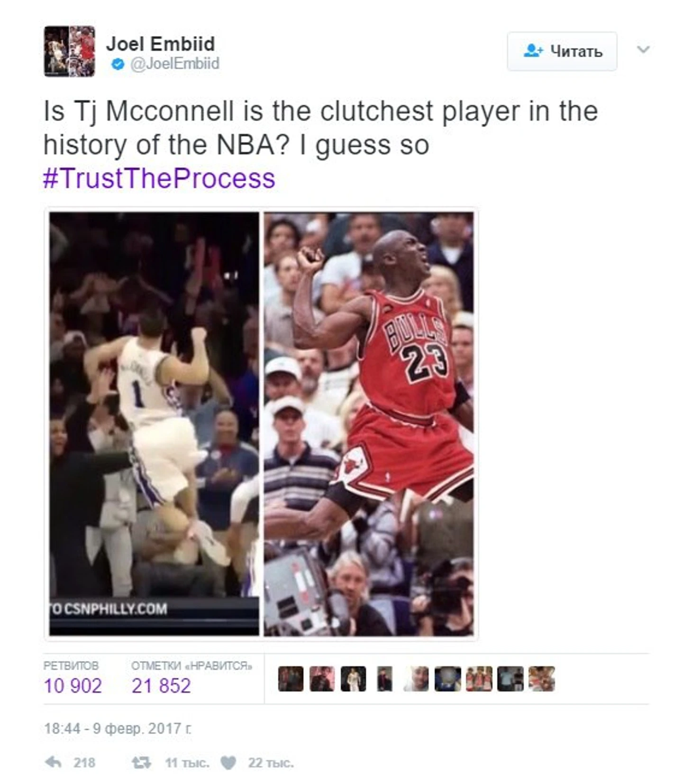Open the TJ McConnell CSNPhilly photo
Screen dimensions: 692x784
pos(154,424)
